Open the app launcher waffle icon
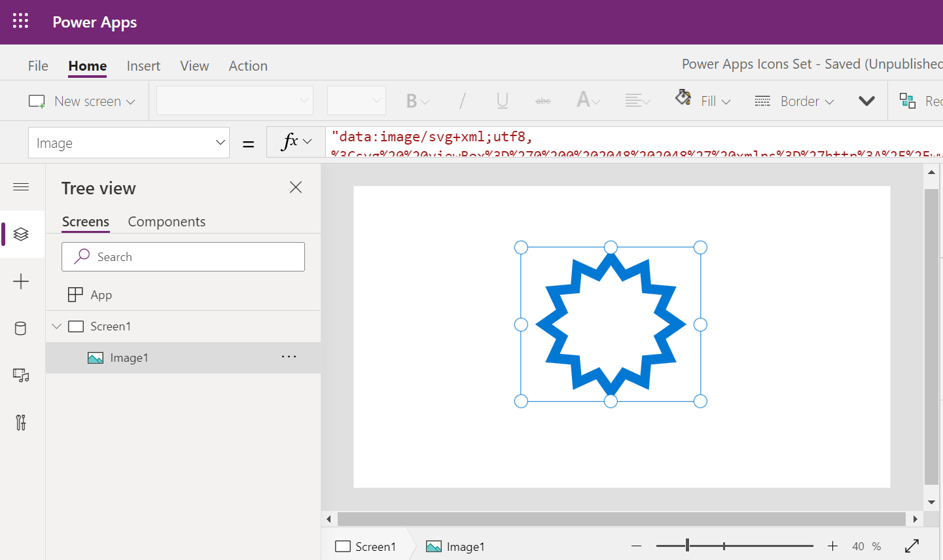Viewport: 943px width, 560px height. [x=21, y=22]
